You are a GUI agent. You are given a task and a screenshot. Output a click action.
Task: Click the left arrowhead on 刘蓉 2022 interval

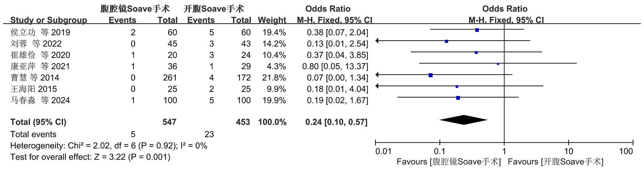[377, 41]
